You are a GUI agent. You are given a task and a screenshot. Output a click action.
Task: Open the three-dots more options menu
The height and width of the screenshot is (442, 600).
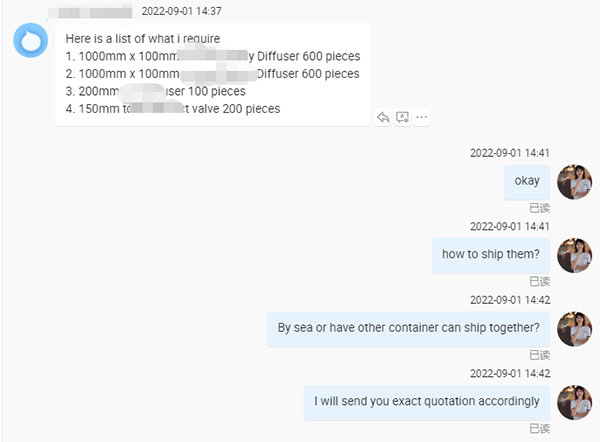[x=421, y=117]
